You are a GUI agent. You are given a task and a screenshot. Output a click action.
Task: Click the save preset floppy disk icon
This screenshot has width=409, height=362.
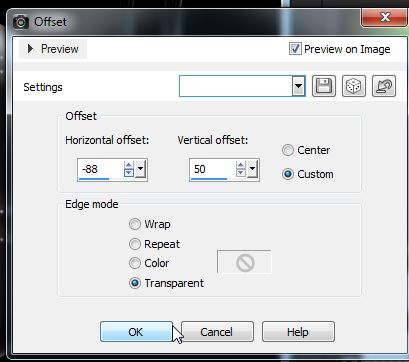coord(324,86)
